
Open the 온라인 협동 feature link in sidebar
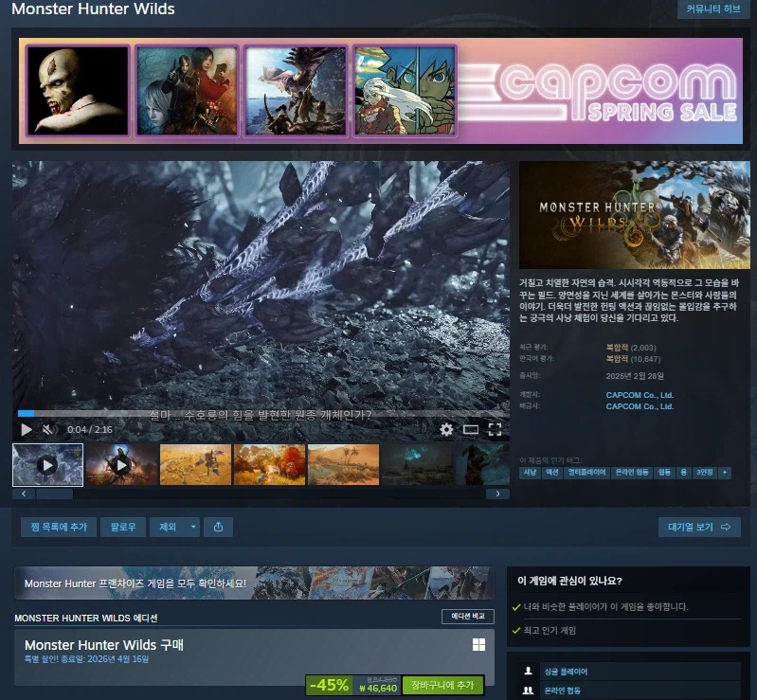(562, 691)
